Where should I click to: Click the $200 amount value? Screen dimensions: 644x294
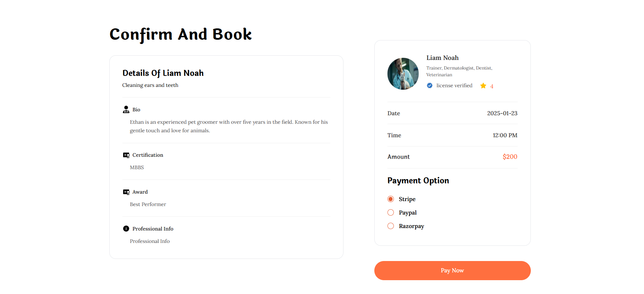point(510,157)
